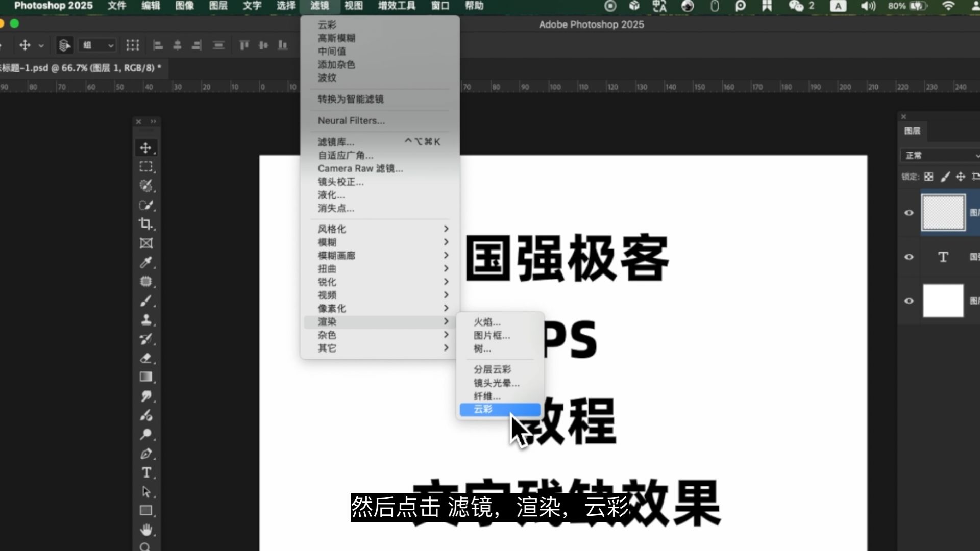The width and height of the screenshot is (980, 551).
Task: Select the Spot Healing tool
Action: click(x=146, y=282)
